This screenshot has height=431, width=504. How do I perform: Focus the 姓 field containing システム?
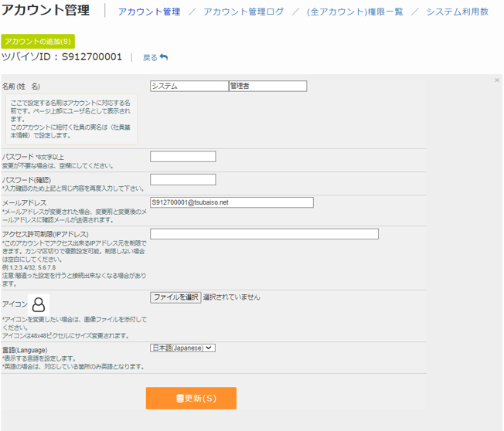point(189,86)
